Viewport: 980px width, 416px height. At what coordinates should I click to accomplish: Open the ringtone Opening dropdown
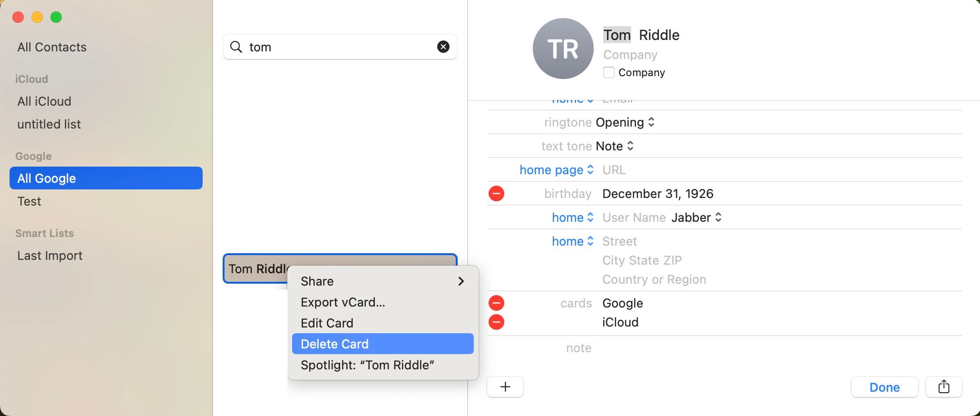point(625,122)
